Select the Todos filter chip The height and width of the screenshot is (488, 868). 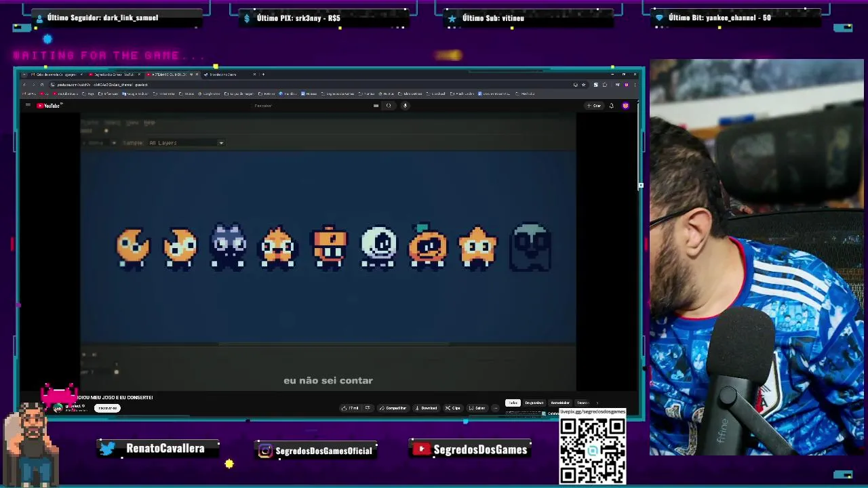pos(513,403)
